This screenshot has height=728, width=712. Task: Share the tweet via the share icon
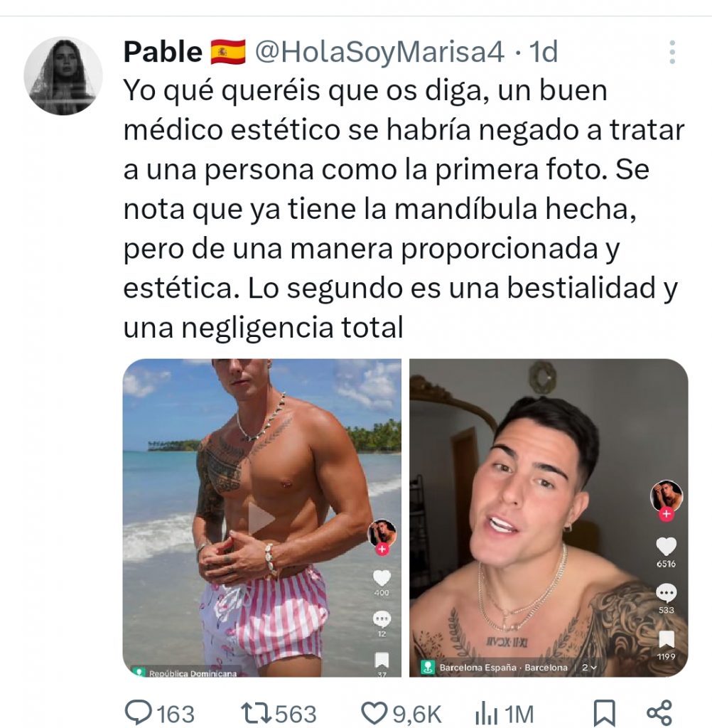(x=659, y=712)
